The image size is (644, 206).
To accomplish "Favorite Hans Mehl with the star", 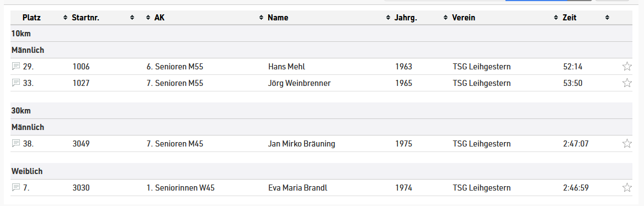I will pyautogui.click(x=627, y=66).
